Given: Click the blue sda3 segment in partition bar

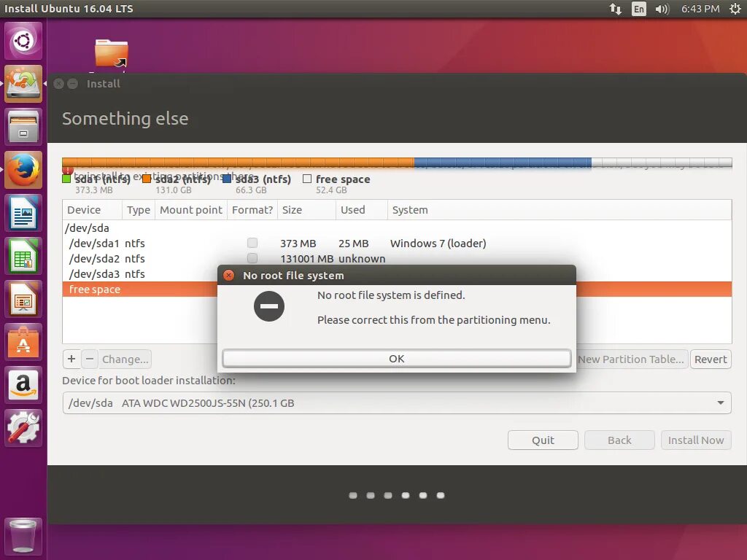Looking at the screenshot, I should coord(503,162).
